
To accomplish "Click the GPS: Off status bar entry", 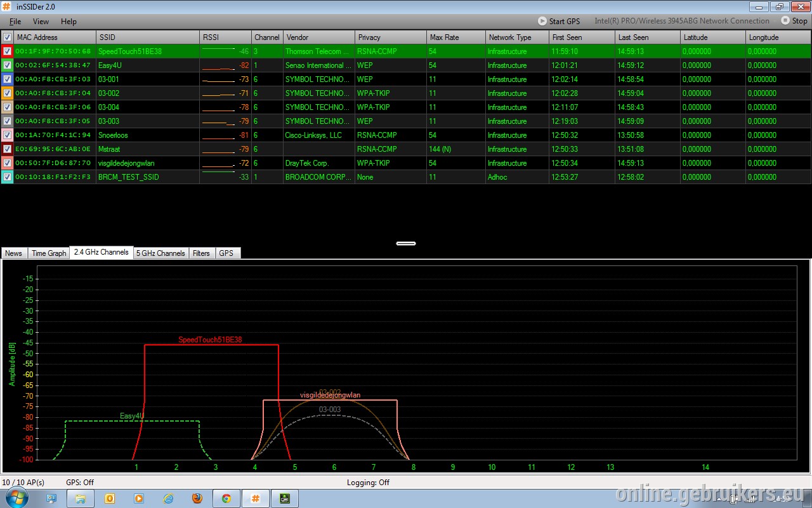I will [80, 483].
